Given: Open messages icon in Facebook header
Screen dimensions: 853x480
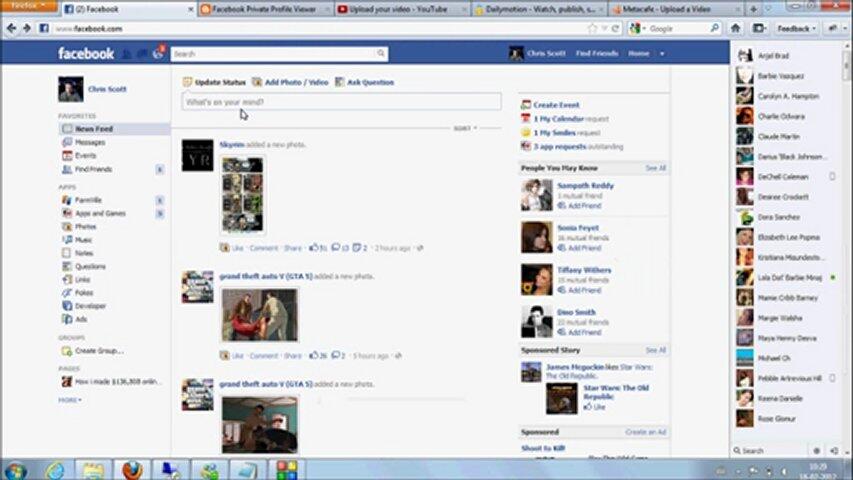Looking at the screenshot, I should 142,54.
